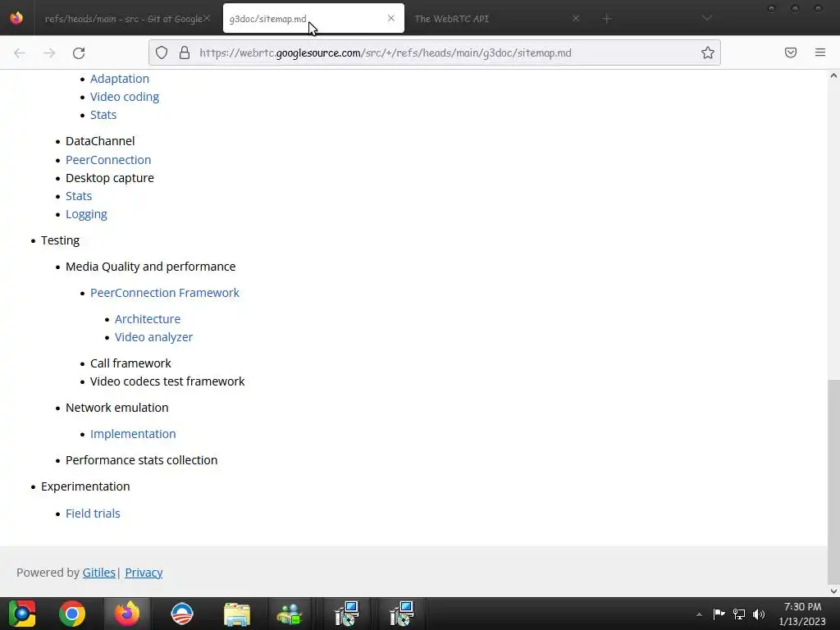Reload the current page
Image resolution: width=840 pixels, height=630 pixels.
79,52
